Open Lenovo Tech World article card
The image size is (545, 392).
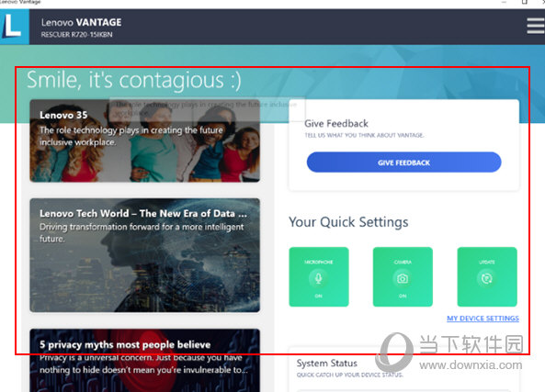(x=144, y=255)
